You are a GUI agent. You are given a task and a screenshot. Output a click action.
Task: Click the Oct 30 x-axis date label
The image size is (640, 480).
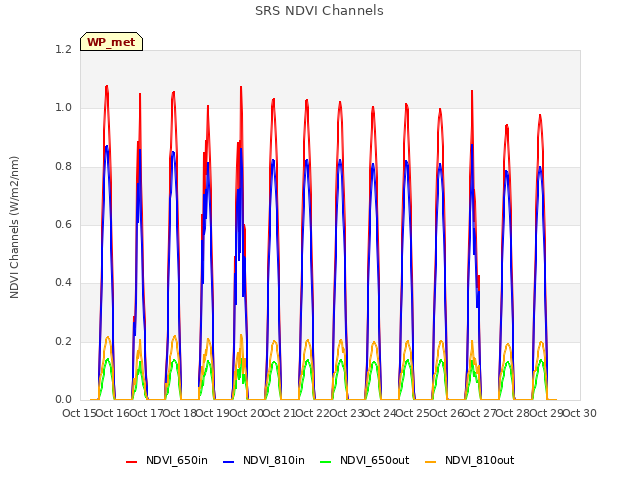click(x=580, y=413)
